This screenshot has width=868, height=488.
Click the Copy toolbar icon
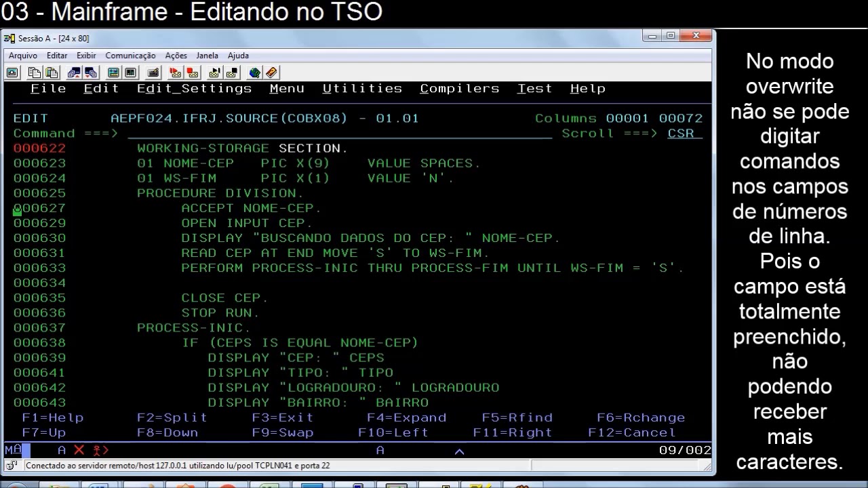[x=35, y=73]
